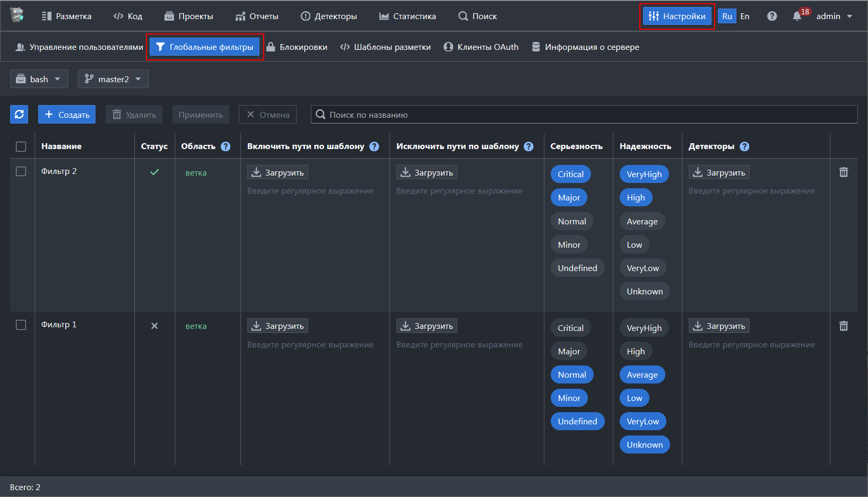Switch interface language to En

(x=745, y=16)
